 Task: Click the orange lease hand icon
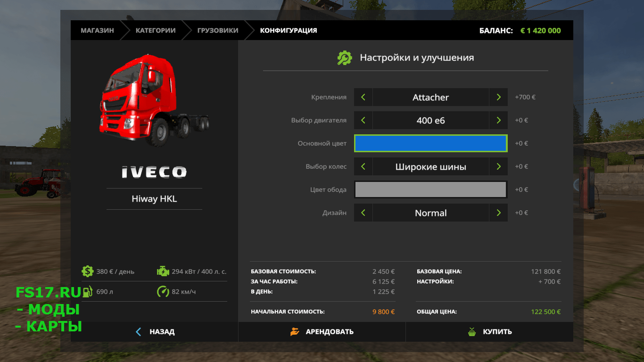[x=295, y=332]
